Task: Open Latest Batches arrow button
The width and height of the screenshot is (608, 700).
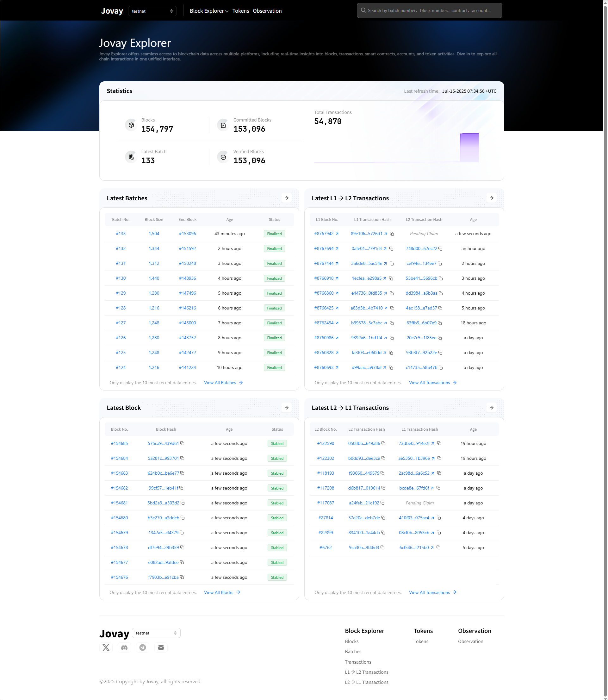Action: [287, 198]
